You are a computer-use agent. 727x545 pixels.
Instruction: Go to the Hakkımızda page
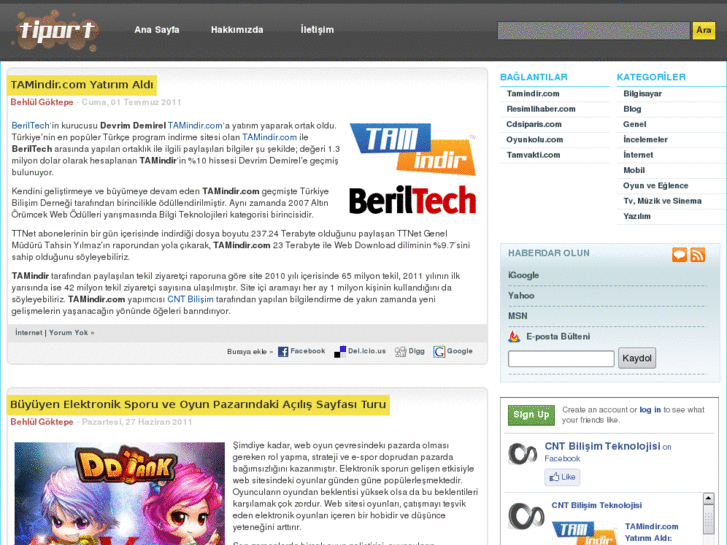(x=237, y=30)
